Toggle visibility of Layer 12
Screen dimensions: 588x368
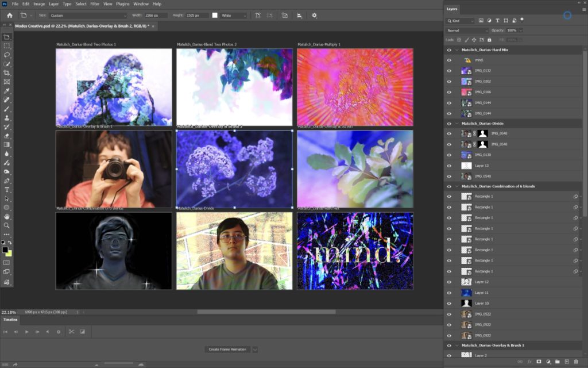click(x=449, y=282)
